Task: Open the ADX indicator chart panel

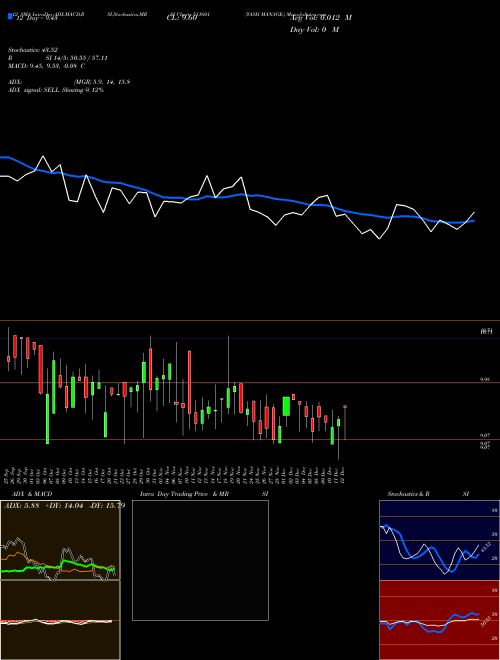Action: 60,540
